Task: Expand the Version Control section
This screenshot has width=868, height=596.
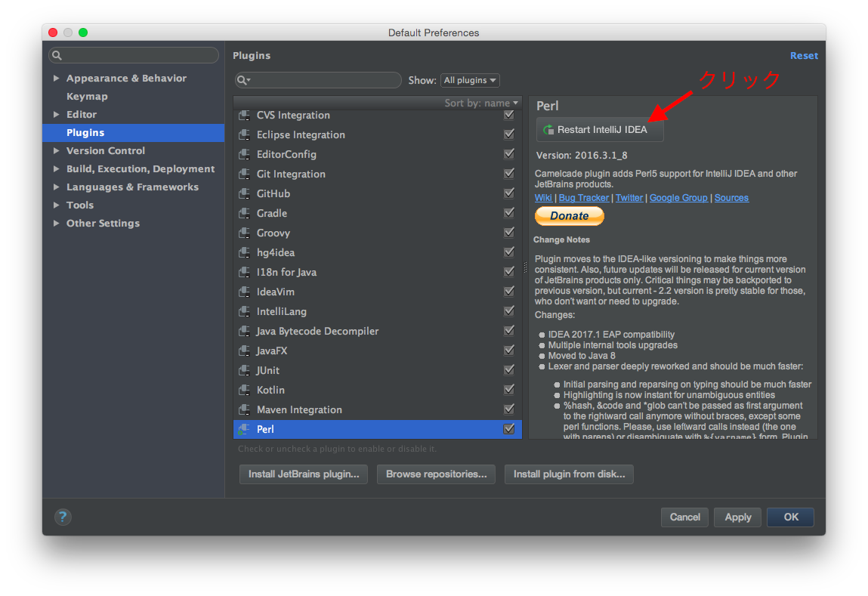Action: point(56,150)
